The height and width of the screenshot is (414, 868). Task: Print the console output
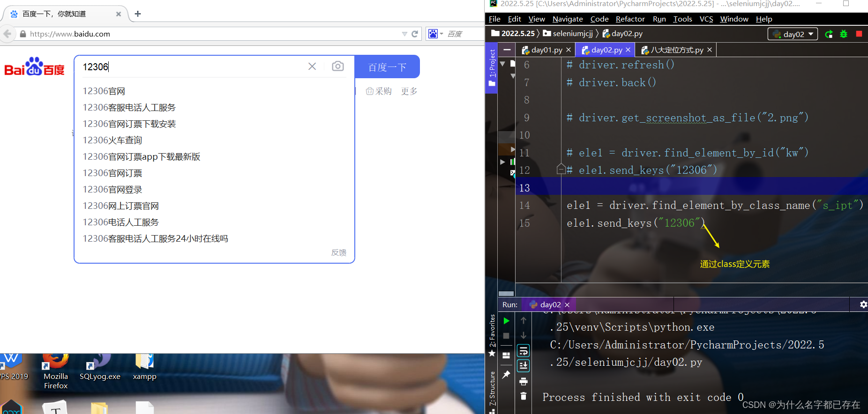[x=524, y=381]
